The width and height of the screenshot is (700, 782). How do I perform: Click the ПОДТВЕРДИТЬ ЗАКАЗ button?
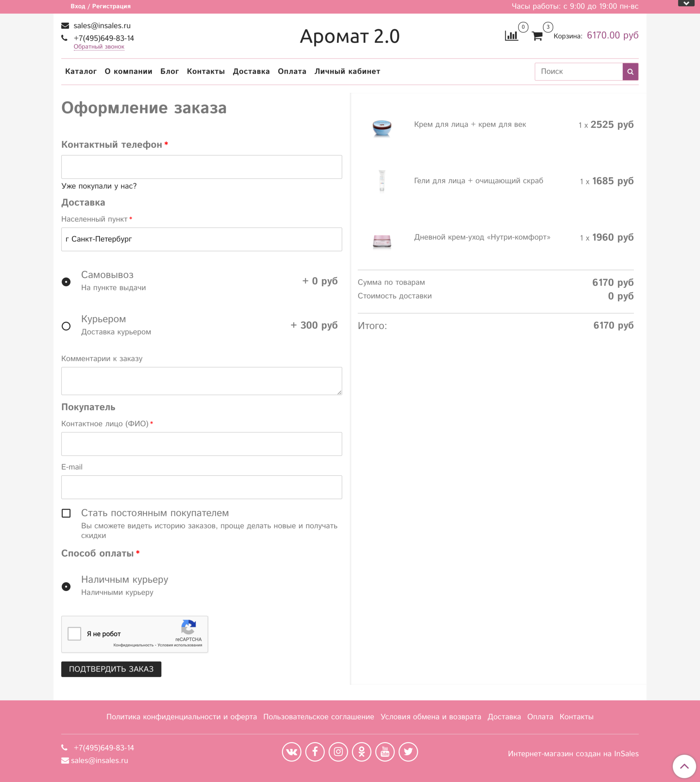(x=111, y=669)
